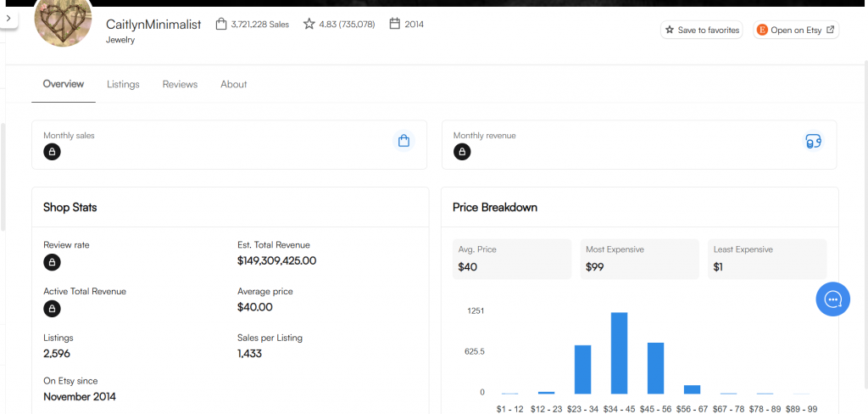Click the lock icon under Monthly sales

tap(52, 151)
